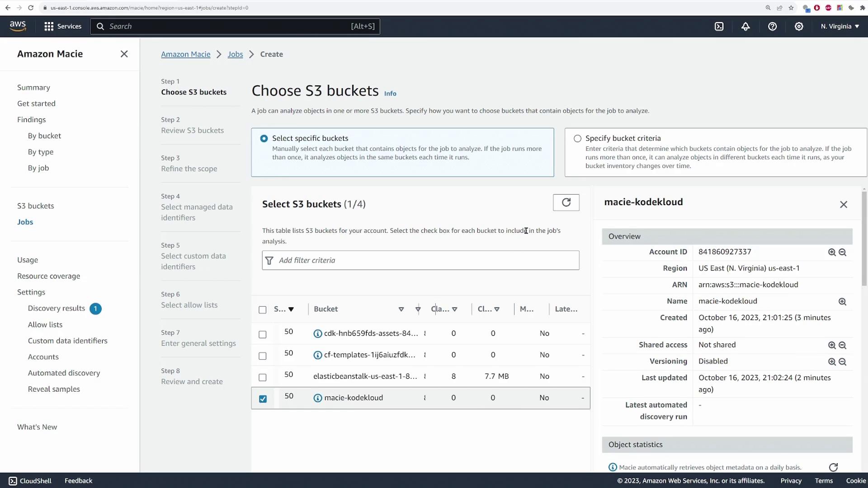Click the Add filter criteria field
Image resolution: width=868 pixels, height=488 pixels.
pyautogui.click(x=420, y=260)
